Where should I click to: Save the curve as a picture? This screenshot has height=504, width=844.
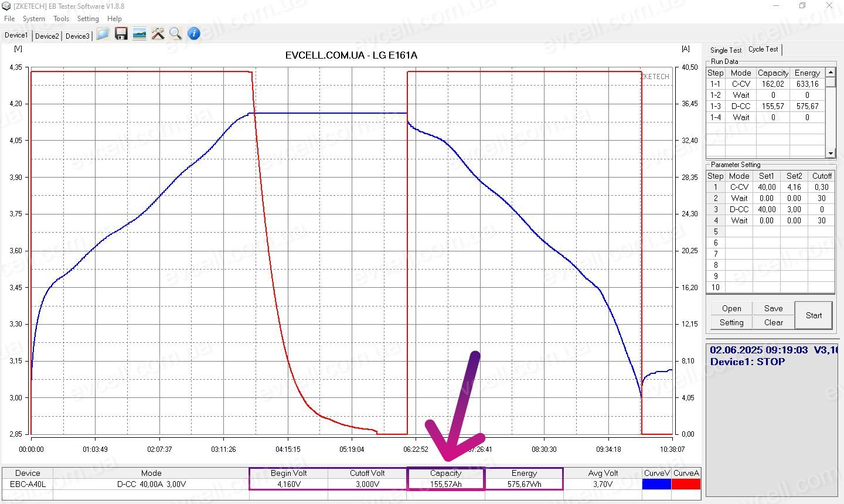tap(139, 34)
